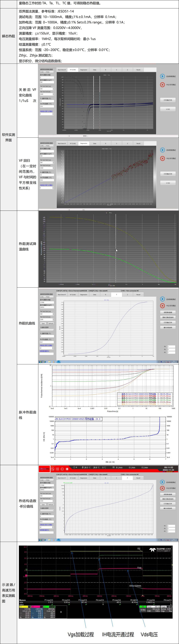Select the VF (Cold) tab in Z-tab window
Image resolution: width=179 pixels, height=644 pixels.
pos(73,478)
